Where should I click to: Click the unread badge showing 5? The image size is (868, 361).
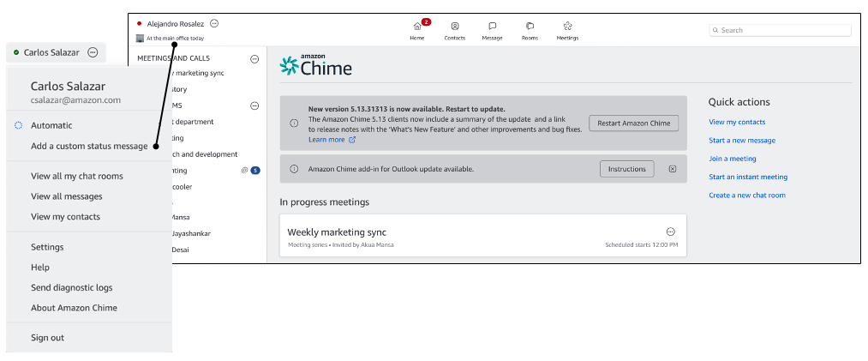pos(255,171)
